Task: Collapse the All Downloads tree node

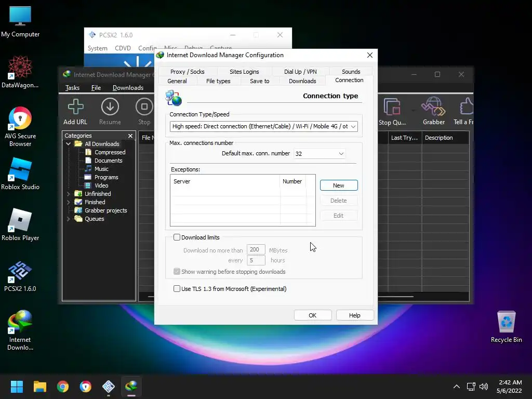Action: click(68, 144)
